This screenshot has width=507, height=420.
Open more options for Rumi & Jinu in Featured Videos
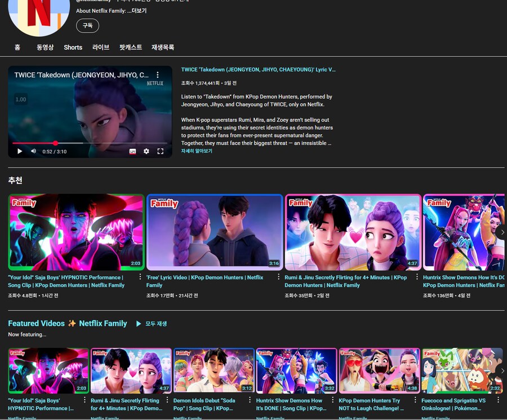tap(167, 400)
